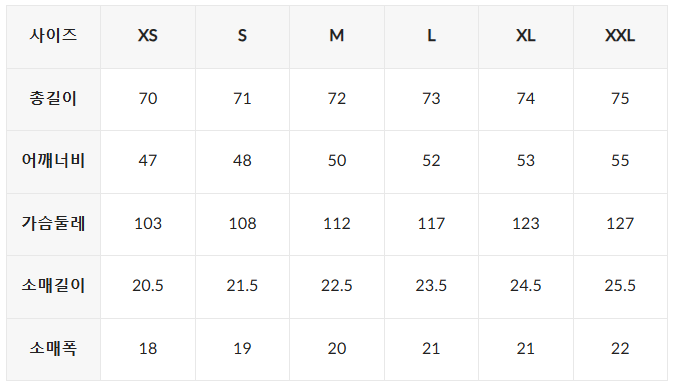This screenshot has height=386, width=673.
Task: Click the total length value 70
Action: pyautogui.click(x=148, y=98)
